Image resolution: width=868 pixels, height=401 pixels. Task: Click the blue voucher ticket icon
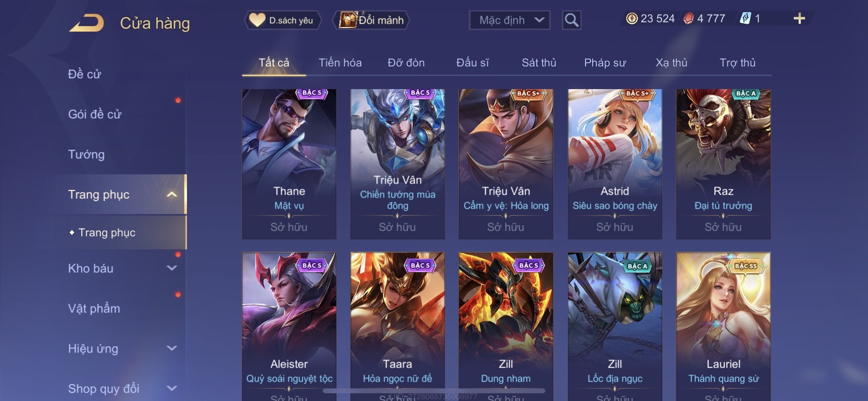coord(745,18)
